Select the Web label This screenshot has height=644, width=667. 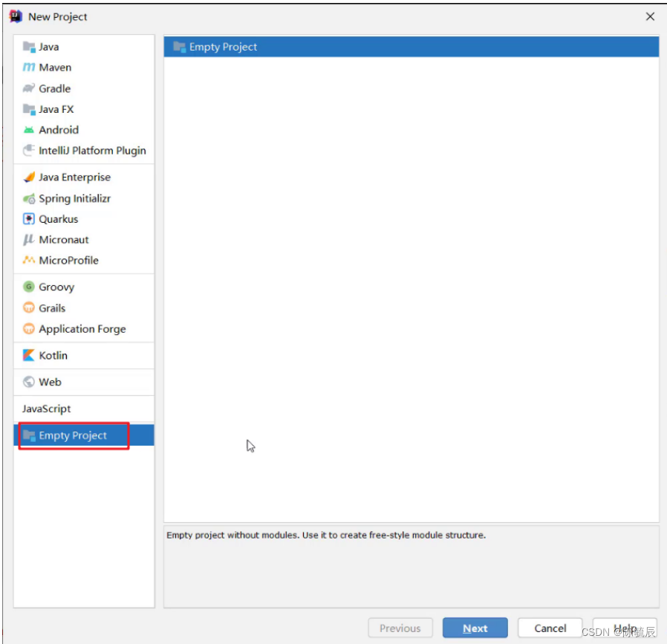point(51,382)
